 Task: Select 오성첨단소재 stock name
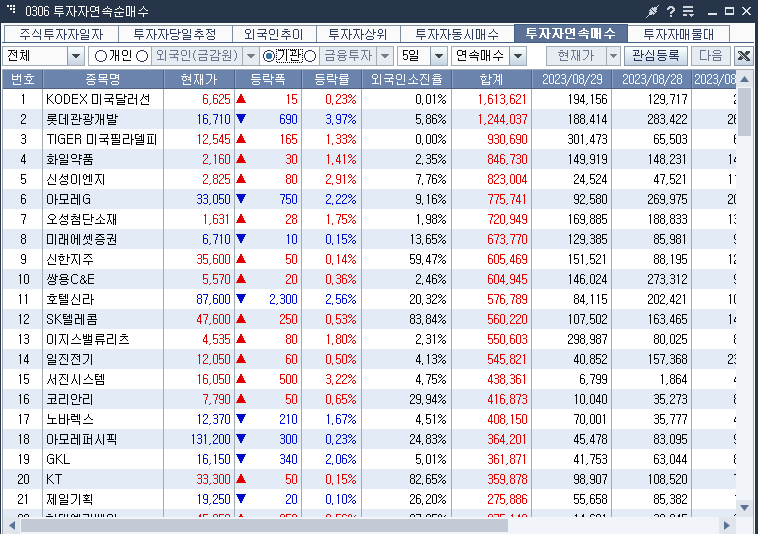tap(81, 220)
